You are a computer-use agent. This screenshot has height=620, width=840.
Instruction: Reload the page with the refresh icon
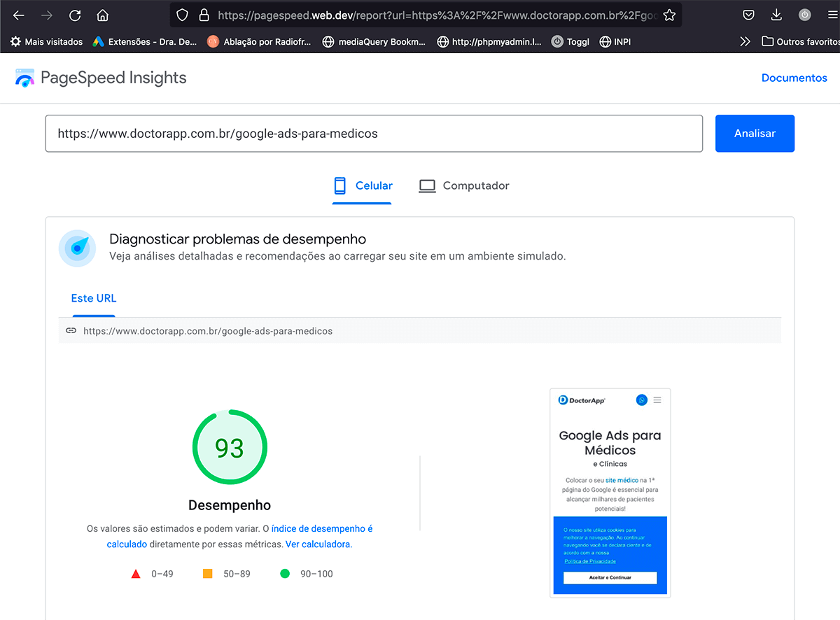(75, 15)
